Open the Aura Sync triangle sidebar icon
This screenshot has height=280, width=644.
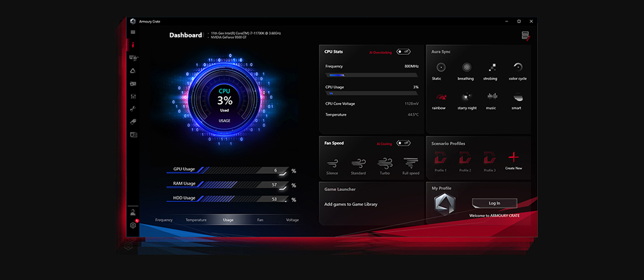[x=133, y=71]
